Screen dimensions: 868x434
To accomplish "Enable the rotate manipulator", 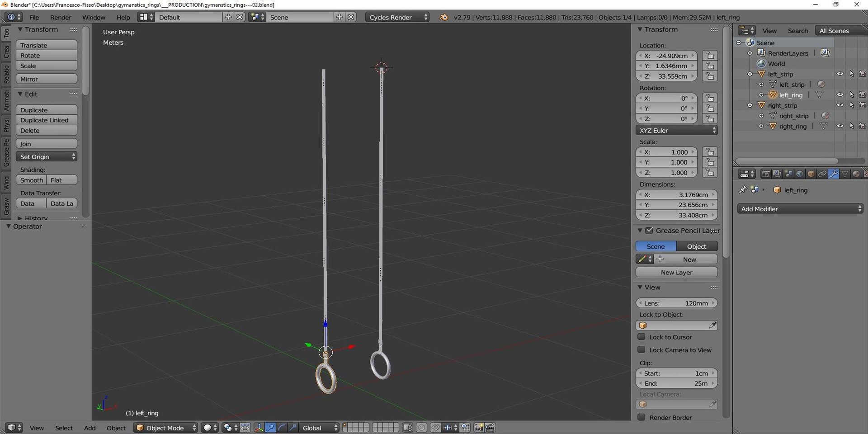I will click(x=282, y=428).
